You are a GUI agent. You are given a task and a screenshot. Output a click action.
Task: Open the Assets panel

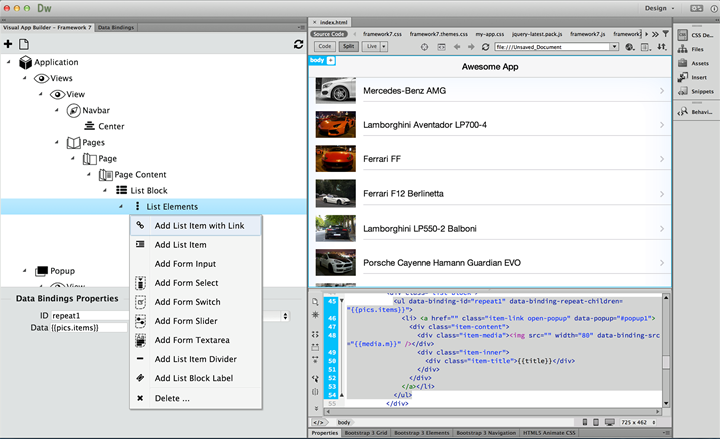coord(695,63)
